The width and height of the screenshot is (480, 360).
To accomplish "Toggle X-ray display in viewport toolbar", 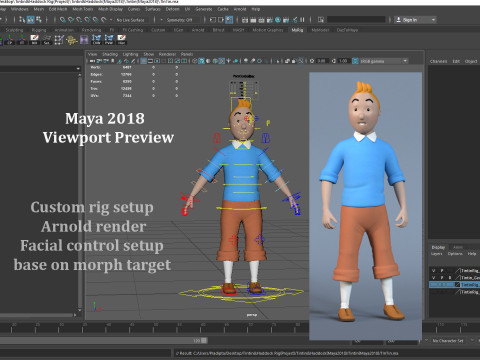I will (287, 61).
